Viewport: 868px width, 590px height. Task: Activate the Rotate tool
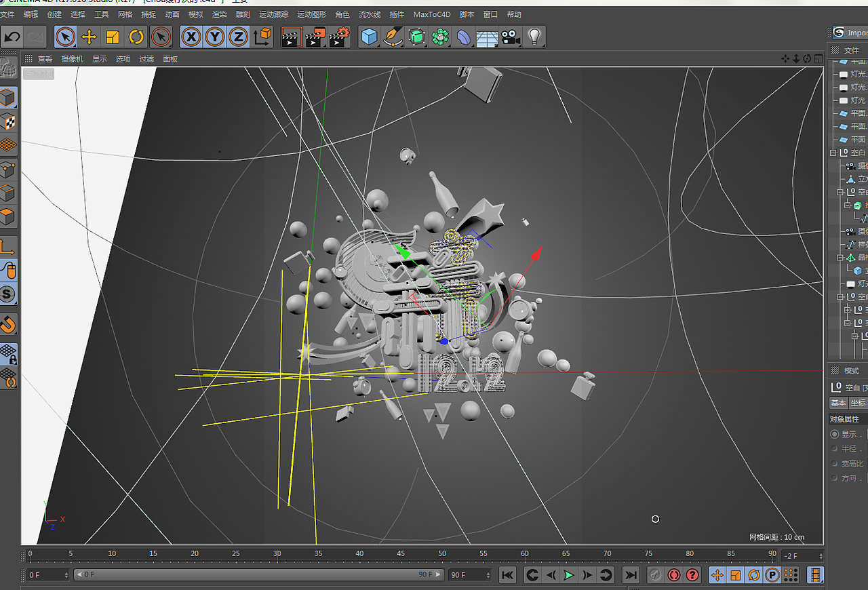coord(136,37)
